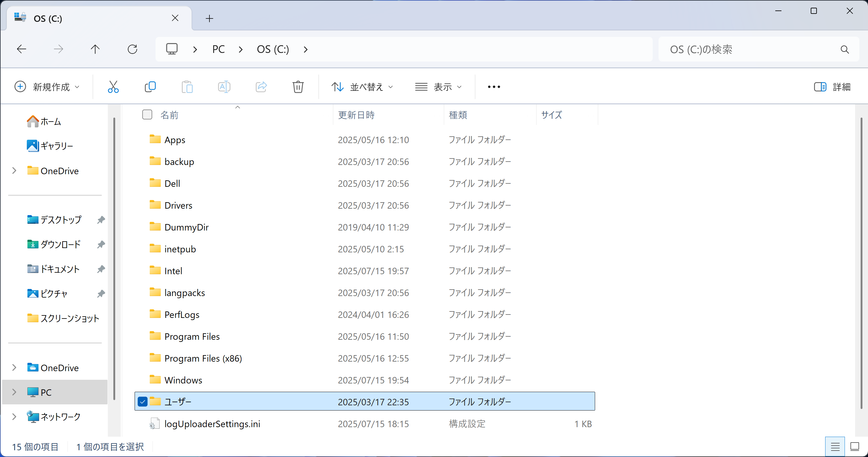Image resolution: width=868 pixels, height=457 pixels.
Task: Unpin ドキュメント pin icon in sidebar
Action: coord(101,269)
